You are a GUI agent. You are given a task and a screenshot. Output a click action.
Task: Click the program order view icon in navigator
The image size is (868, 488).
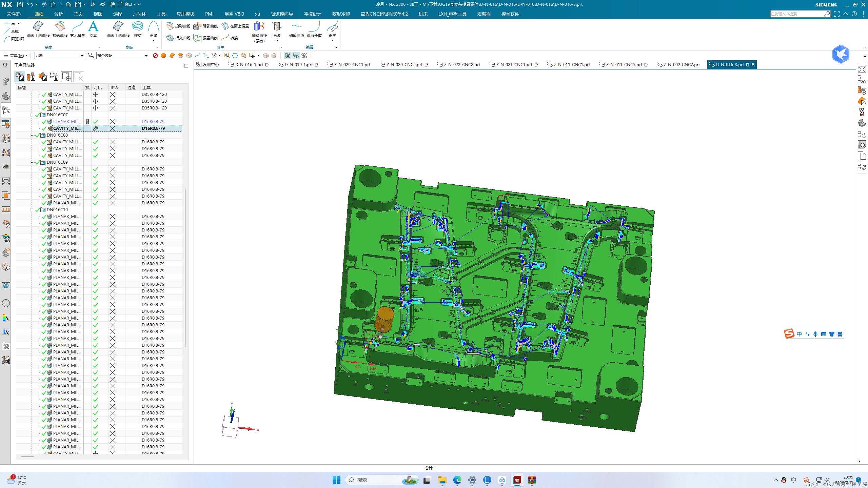20,77
